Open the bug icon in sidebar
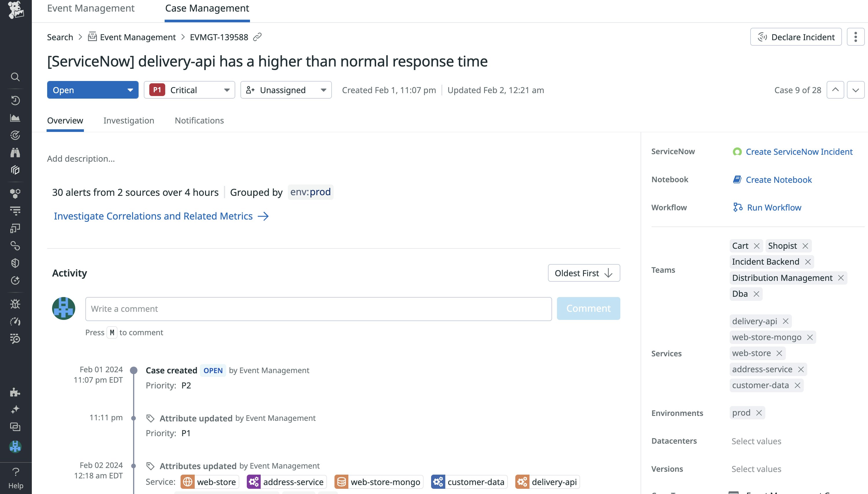Image resolution: width=868 pixels, height=494 pixels. tap(15, 304)
